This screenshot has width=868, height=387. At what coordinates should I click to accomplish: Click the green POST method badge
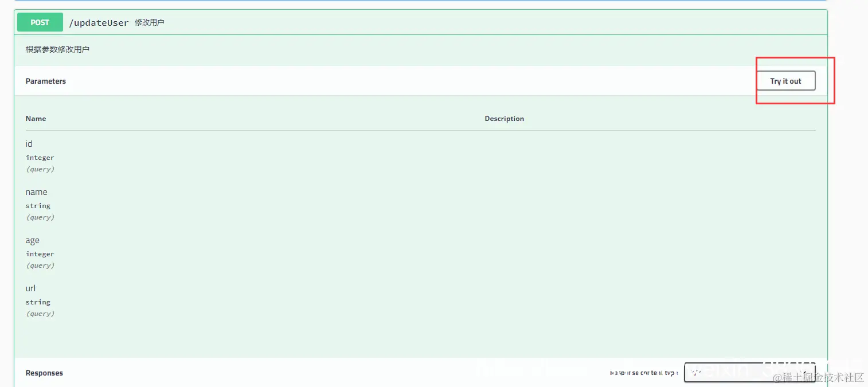click(40, 22)
